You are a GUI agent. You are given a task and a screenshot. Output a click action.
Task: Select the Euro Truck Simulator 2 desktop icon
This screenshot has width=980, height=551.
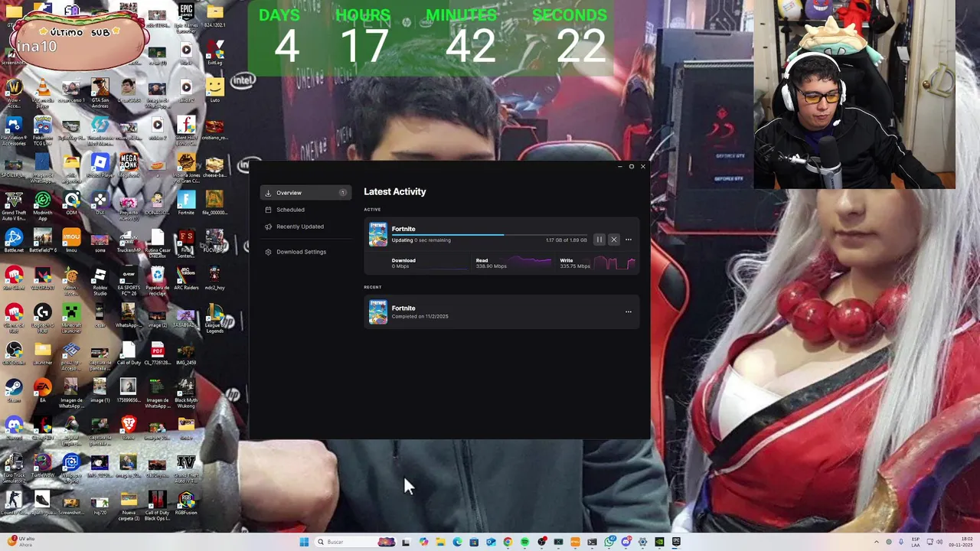tap(15, 467)
